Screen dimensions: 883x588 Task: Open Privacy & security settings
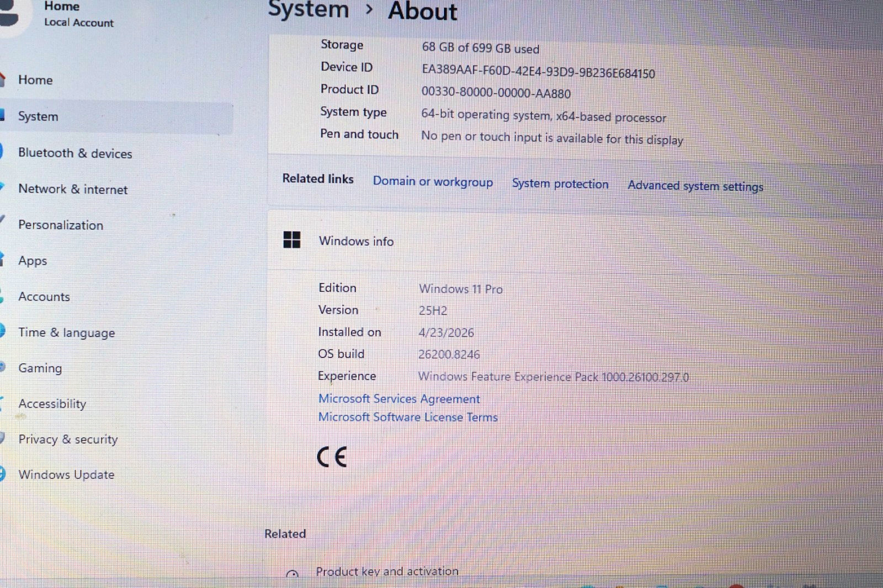[x=68, y=440]
